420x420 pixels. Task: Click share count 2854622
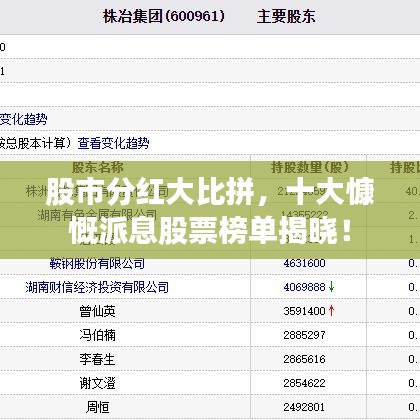click(x=304, y=383)
